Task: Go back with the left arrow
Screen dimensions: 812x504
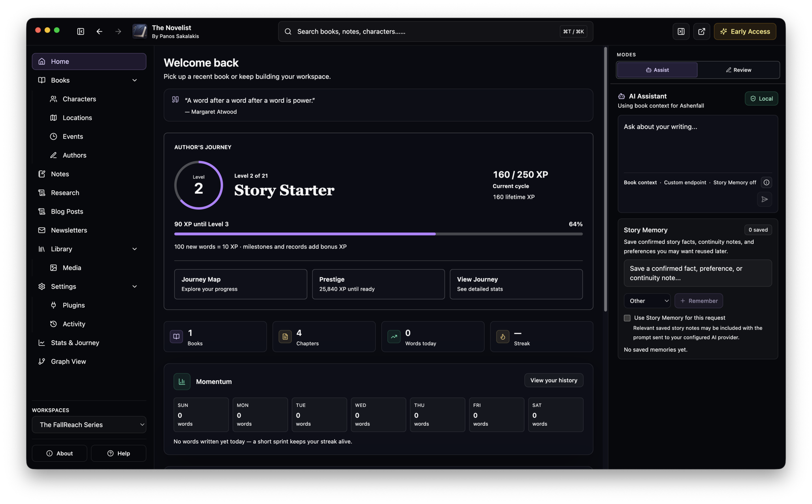Action: [99, 31]
